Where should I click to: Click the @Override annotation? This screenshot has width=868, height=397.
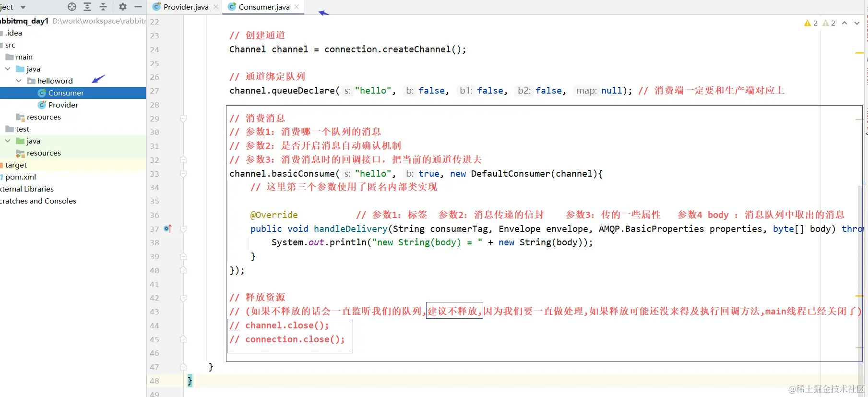pos(274,215)
